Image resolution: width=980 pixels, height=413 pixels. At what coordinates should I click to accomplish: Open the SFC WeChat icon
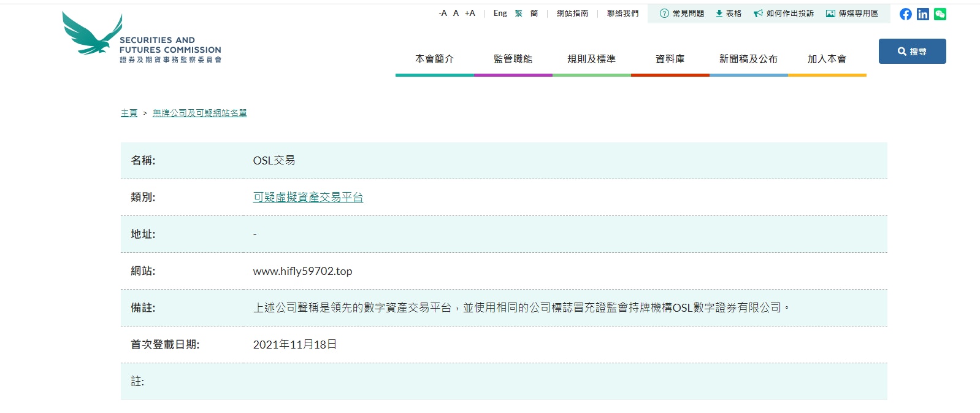pos(940,14)
